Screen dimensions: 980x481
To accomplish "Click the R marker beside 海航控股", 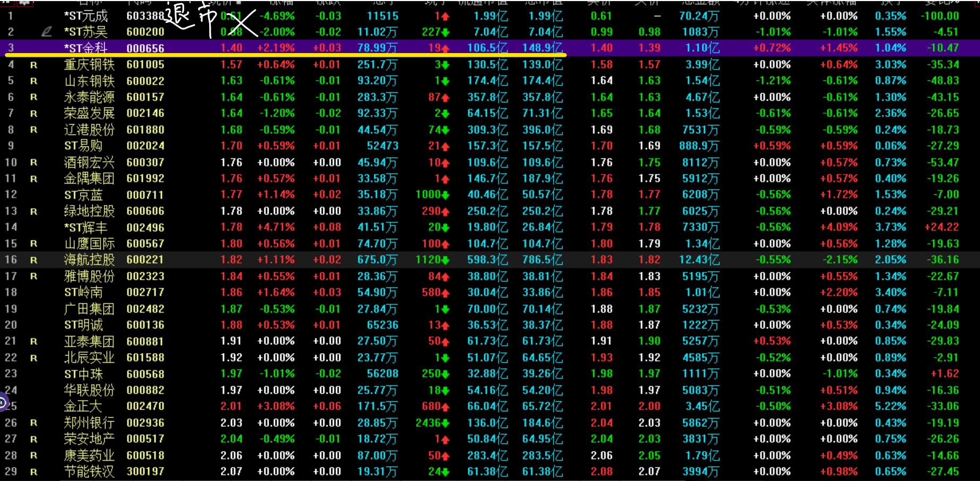I will point(33,260).
